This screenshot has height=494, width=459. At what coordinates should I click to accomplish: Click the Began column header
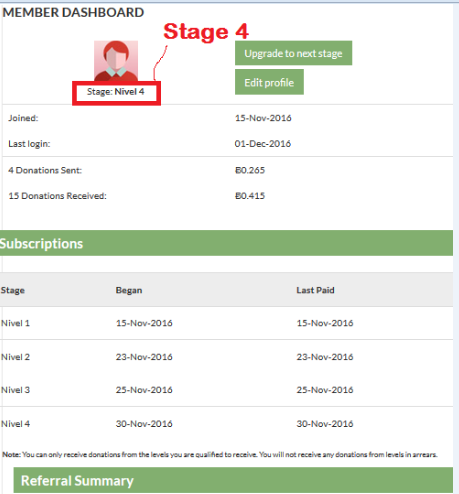pyautogui.click(x=129, y=290)
